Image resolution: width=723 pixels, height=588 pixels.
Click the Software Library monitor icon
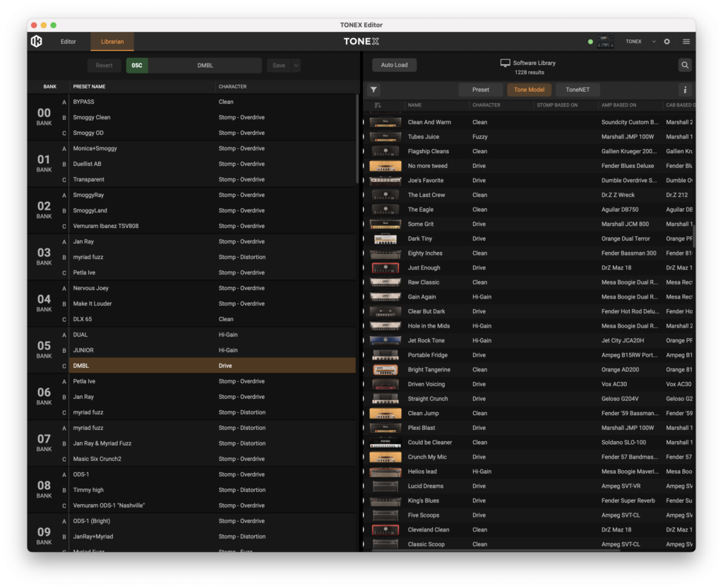[x=505, y=63]
